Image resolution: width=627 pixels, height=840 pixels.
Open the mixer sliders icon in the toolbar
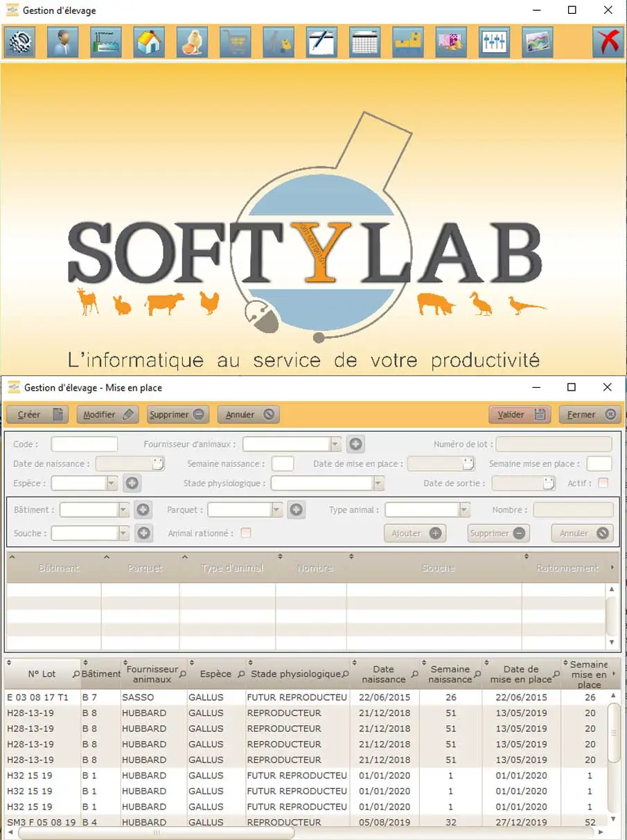(x=494, y=42)
